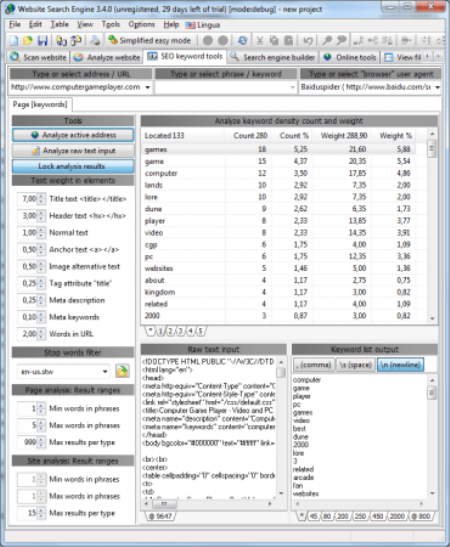Screen dimensions: 450x547
Task: Open the en-us.stw stop words dropdown
Action: pos(105,372)
